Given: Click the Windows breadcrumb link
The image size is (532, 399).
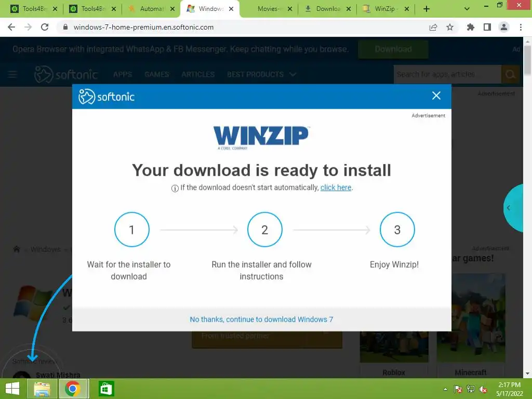Looking at the screenshot, I should tap(46, 249).
